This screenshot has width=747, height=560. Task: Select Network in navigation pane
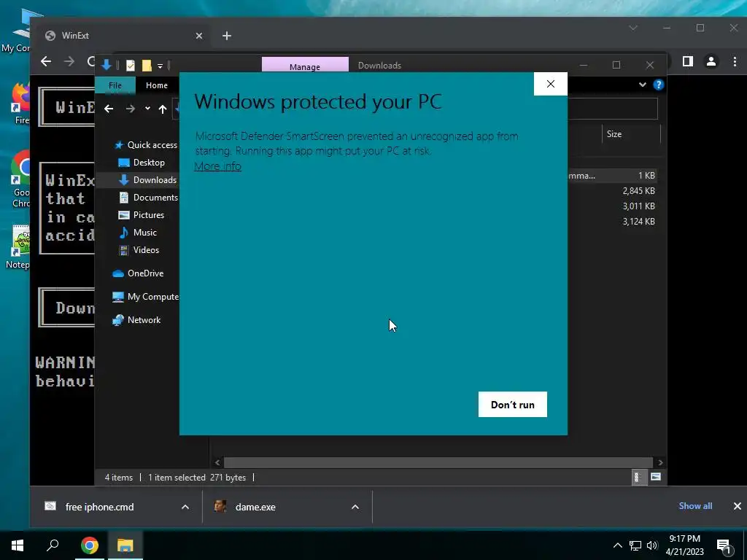136,320
